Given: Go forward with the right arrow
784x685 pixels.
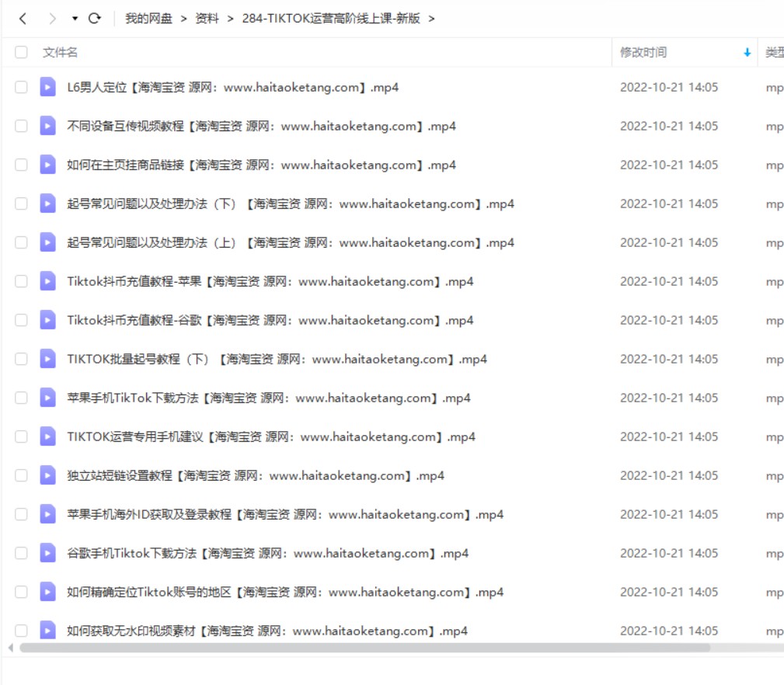Looking at the screenshot, I should click(x=53, y=19).
